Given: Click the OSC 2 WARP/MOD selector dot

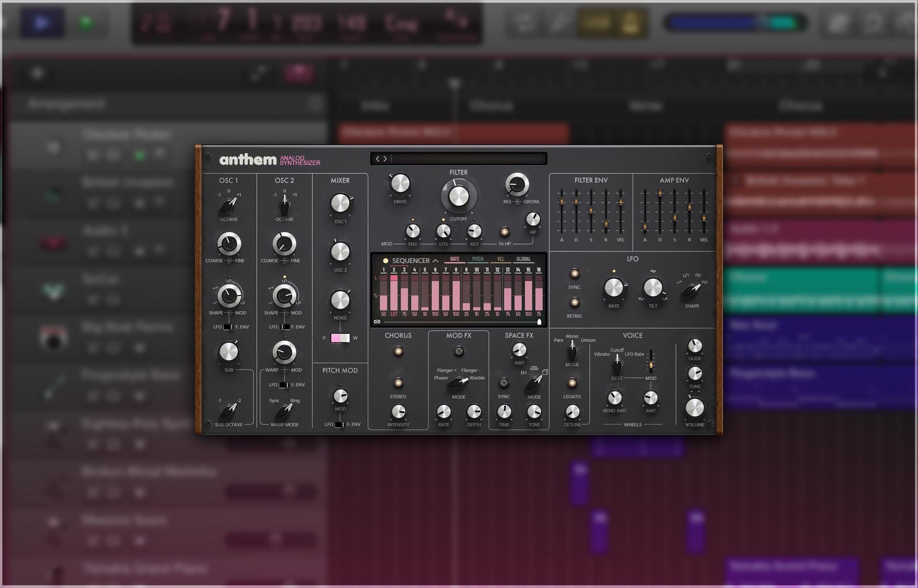Looking at the screenshot, I should [284, 370].
